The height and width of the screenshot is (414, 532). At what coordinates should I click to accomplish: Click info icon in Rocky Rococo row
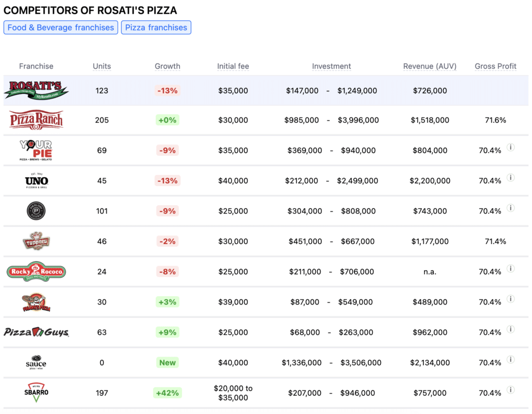point(511,269)
